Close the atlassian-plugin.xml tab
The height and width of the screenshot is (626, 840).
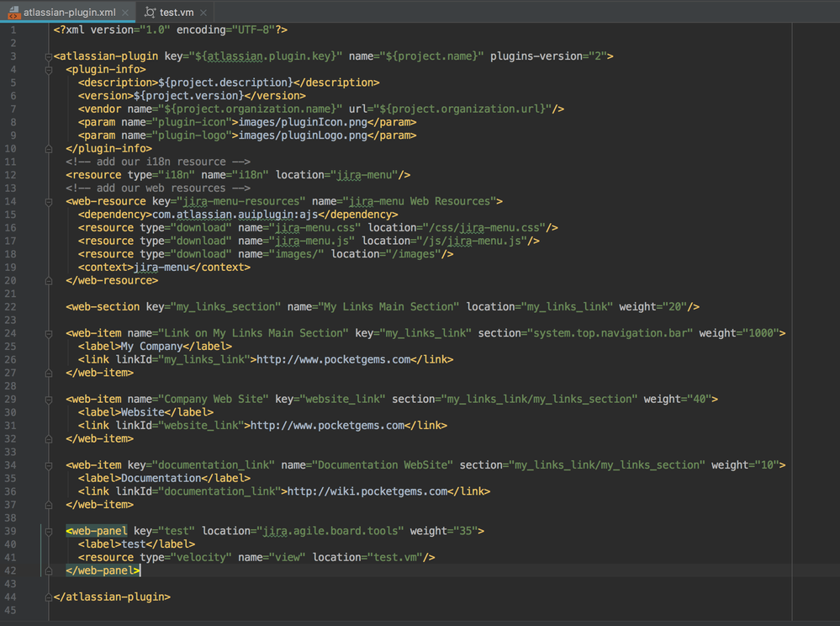tap(126, 13)
